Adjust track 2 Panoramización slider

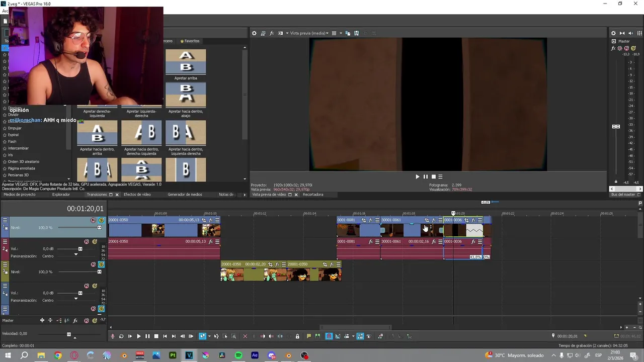click(76, 254)
